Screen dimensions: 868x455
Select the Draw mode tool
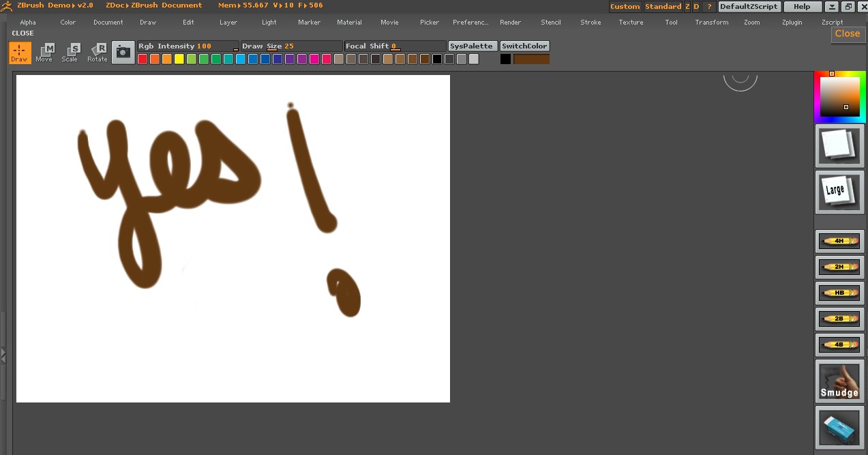(x=20, y=53)
